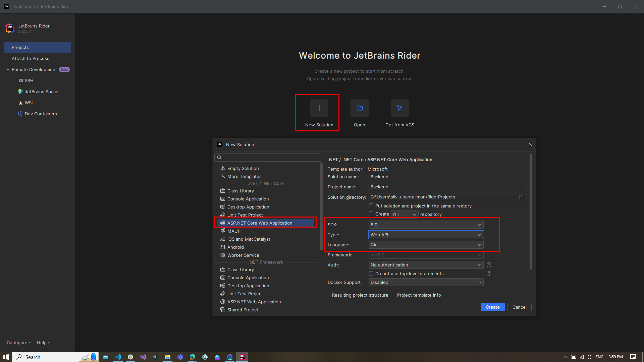The width and height of the screenshot is (644, 362).
Task: Expand the Type dropdown showing Web API
Action: click(x=426, y=235)
